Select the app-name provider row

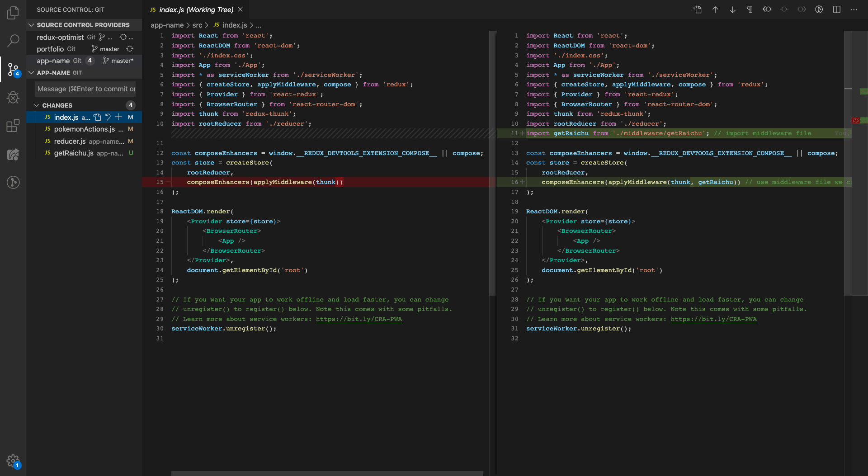(84, 61)
